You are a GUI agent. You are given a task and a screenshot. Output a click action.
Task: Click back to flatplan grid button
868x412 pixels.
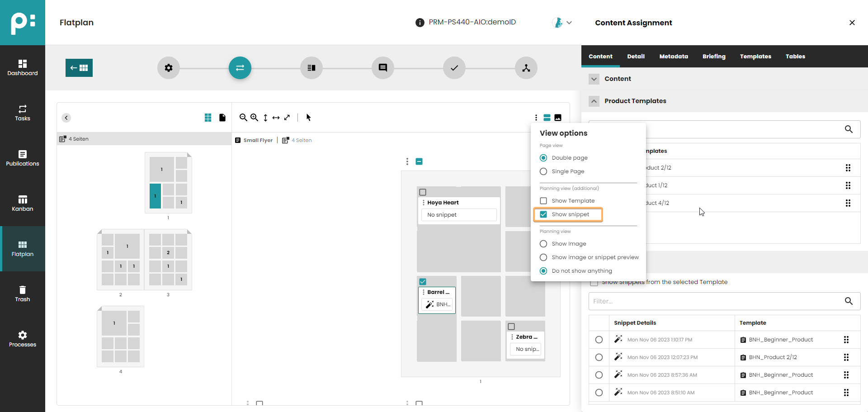coord(79,68)
